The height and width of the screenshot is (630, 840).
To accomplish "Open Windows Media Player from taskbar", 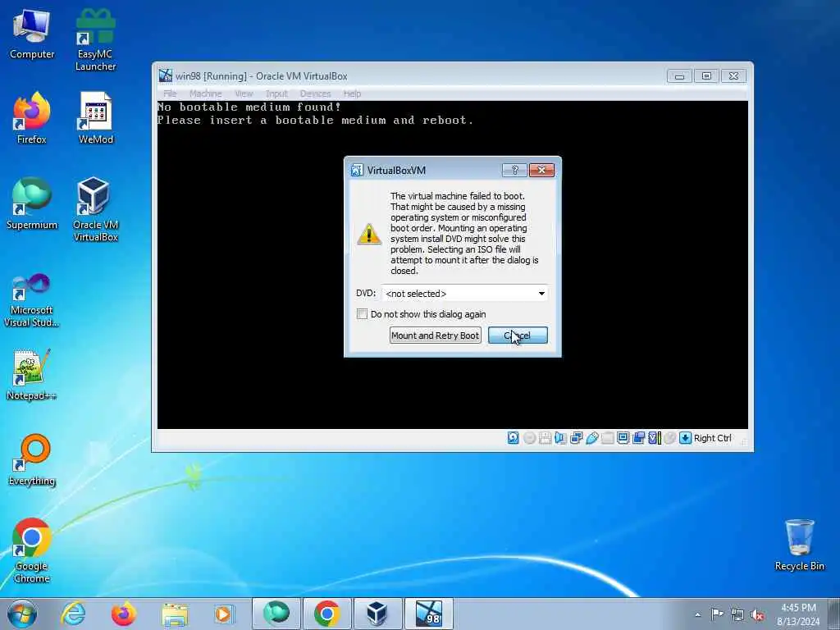I will pyautogui.click(x=225, y=614).
